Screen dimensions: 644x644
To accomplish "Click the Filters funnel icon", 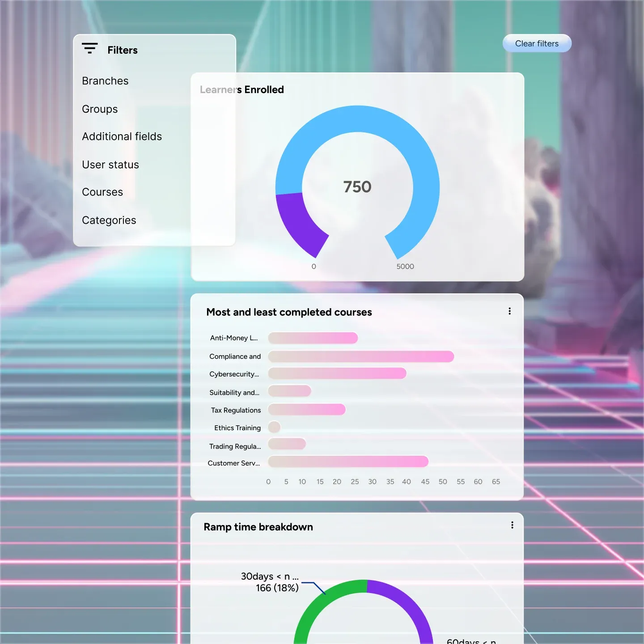I will tap(89, 48).
